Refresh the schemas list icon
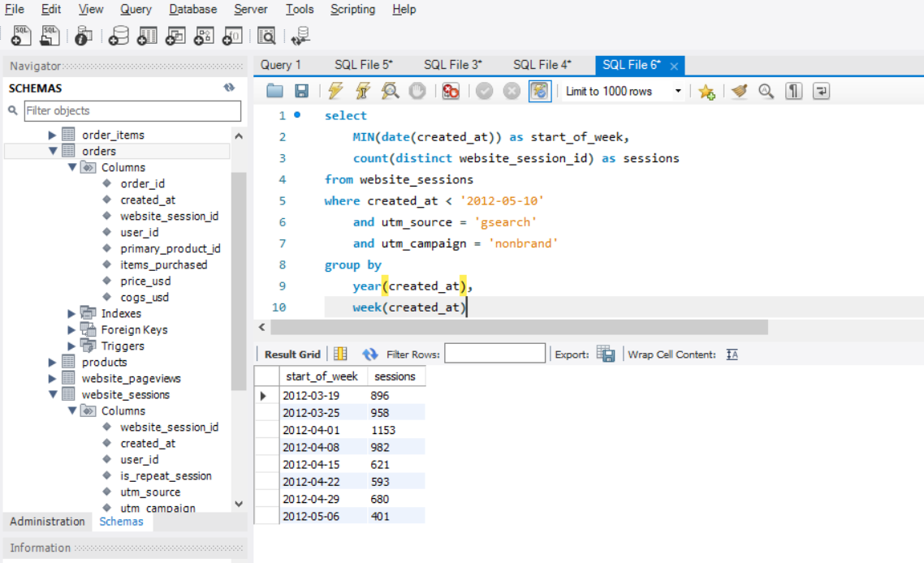The width and height of the screenshot is (924, 563). coord(229,88)
